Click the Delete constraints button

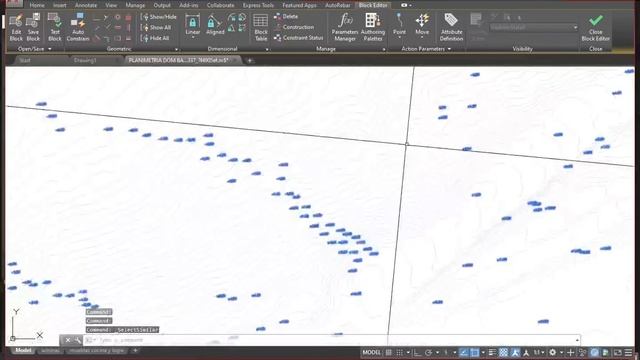tap(286, 16)
